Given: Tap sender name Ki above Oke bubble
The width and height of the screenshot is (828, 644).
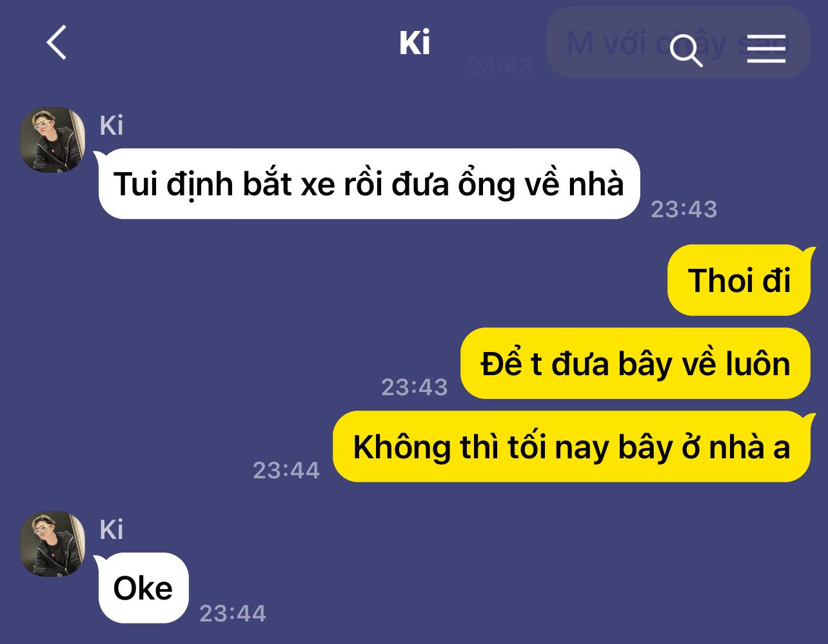Looking at the screenshot, I should tap(112, 530).
